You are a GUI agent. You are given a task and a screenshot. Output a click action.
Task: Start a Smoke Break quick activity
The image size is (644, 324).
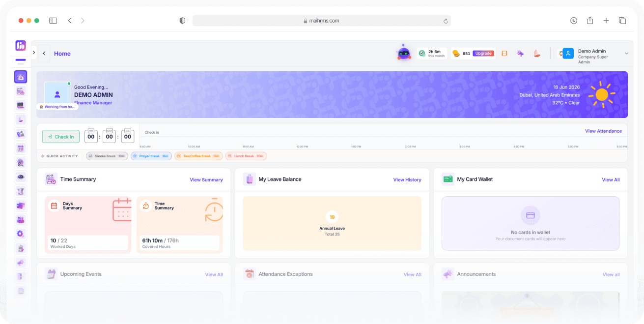click(107, 156)
